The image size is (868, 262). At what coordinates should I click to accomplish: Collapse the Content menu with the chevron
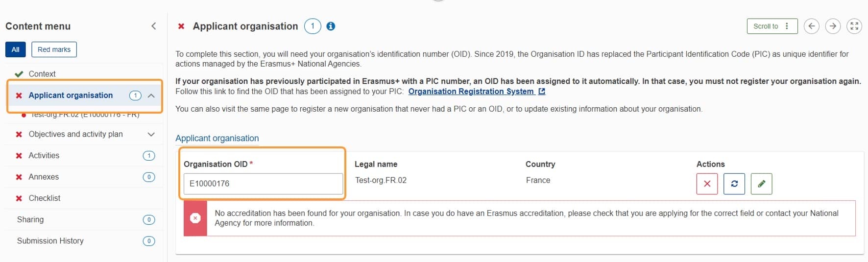click(x=154, y=26)
